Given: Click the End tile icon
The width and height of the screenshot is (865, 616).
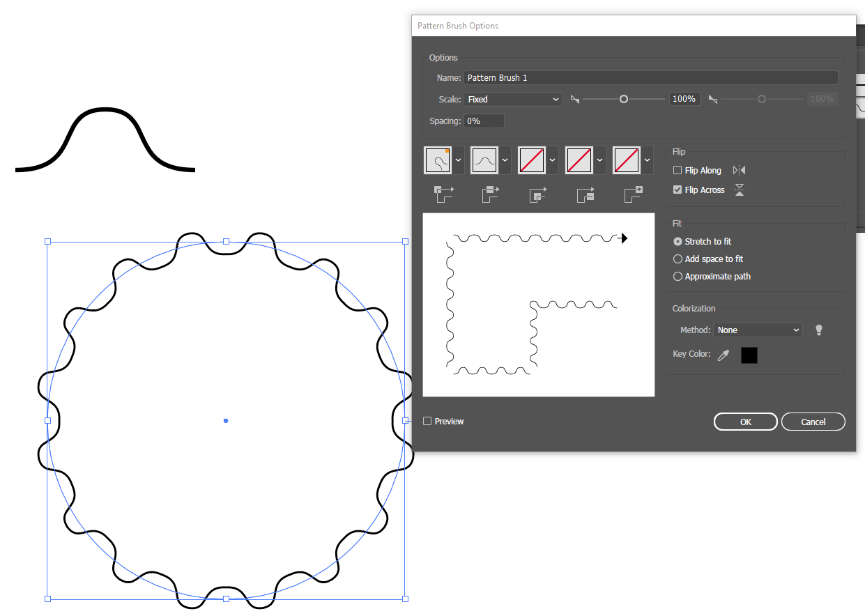Looking at the screenshot, I should coord(632,194).
